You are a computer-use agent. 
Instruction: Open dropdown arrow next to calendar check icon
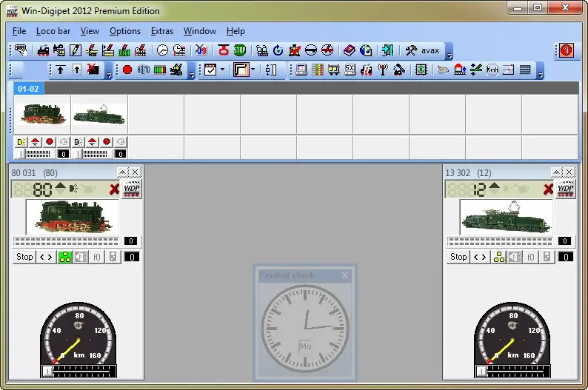[x=222, y=70]
